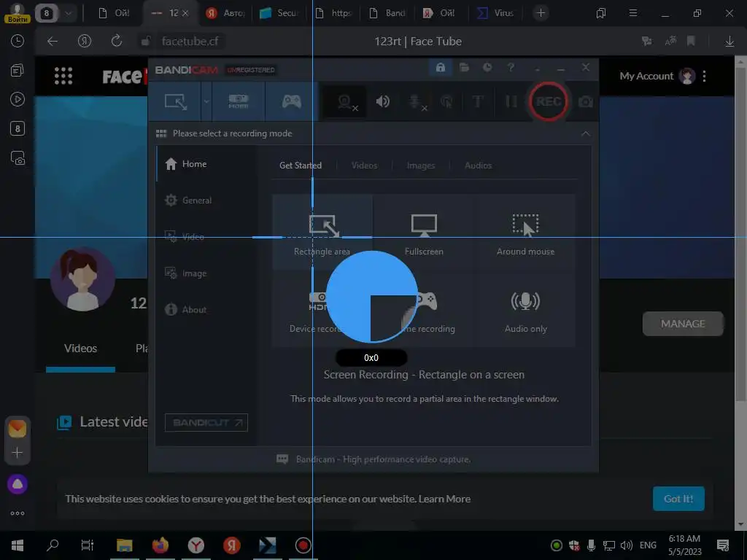747x560 pixels.
Task: Toggle microphone recording in Bandicam toolbar
Action: 417,102
